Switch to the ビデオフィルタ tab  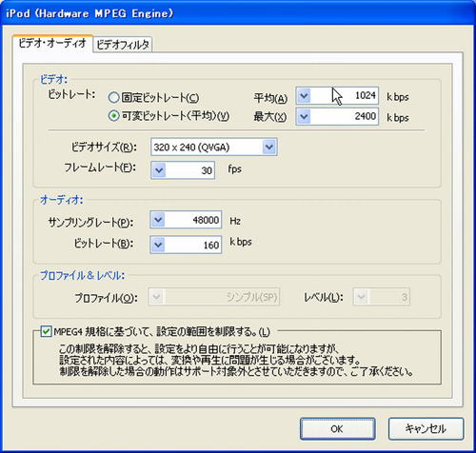coord(123,45)
